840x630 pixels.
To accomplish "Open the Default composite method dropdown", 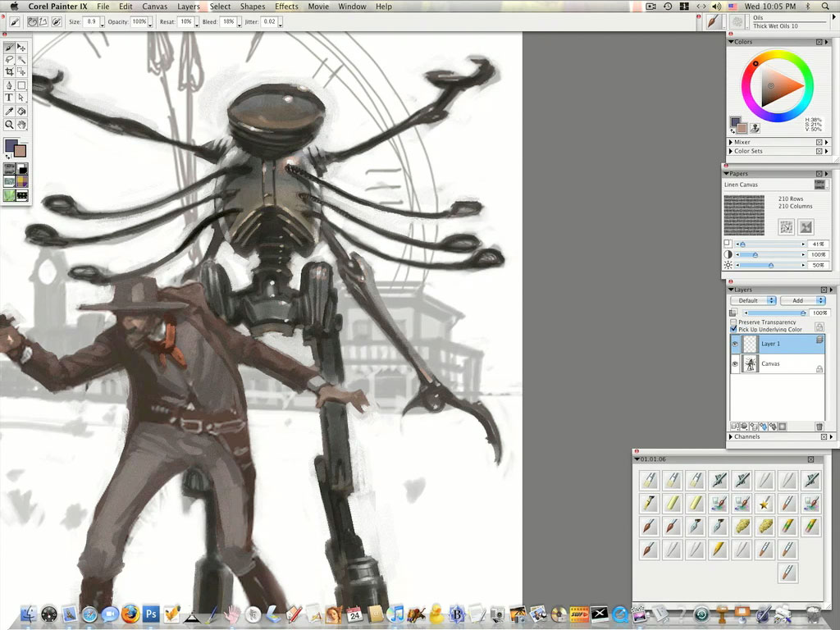I will click(x=753, y=301).
